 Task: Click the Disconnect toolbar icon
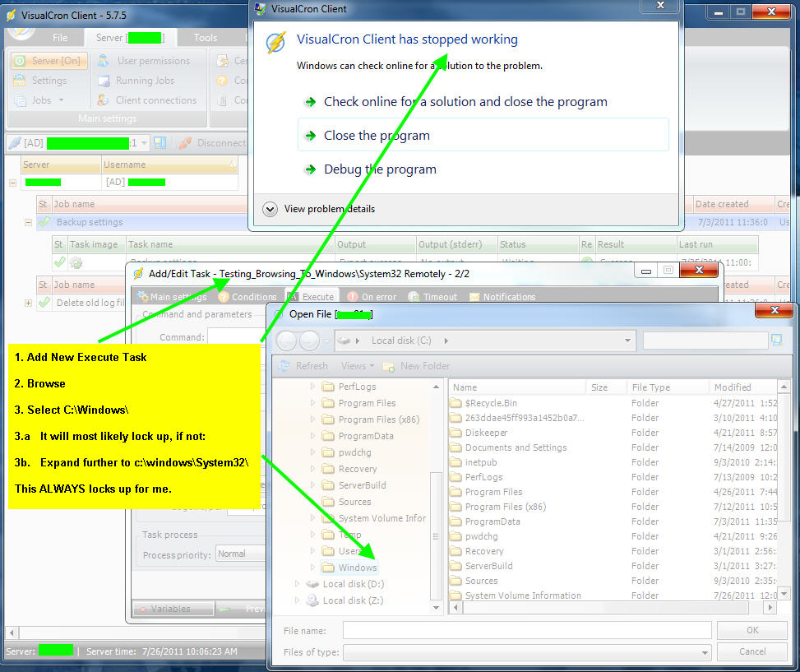point(185,143)
